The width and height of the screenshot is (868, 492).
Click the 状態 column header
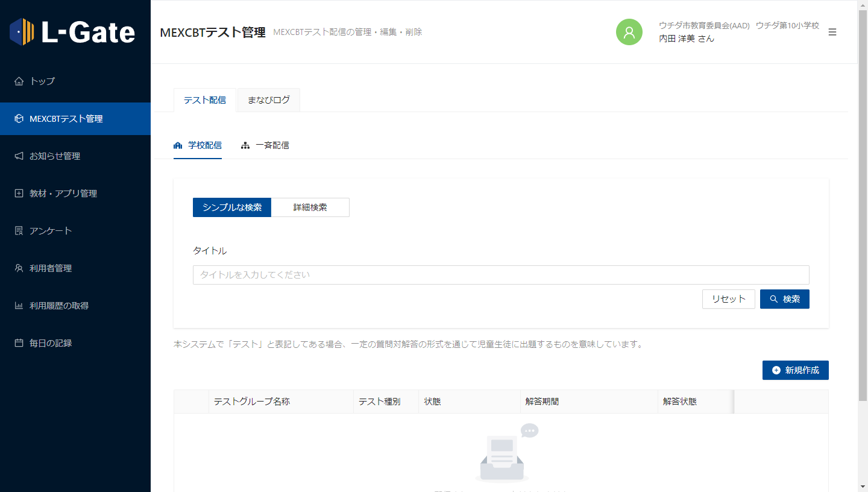470,402
